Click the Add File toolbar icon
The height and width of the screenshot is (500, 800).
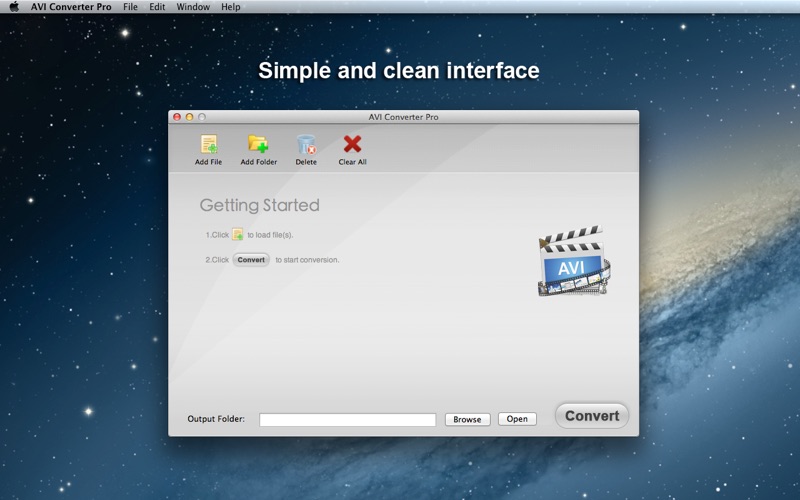pyautogui.click(x=209, y=144)
